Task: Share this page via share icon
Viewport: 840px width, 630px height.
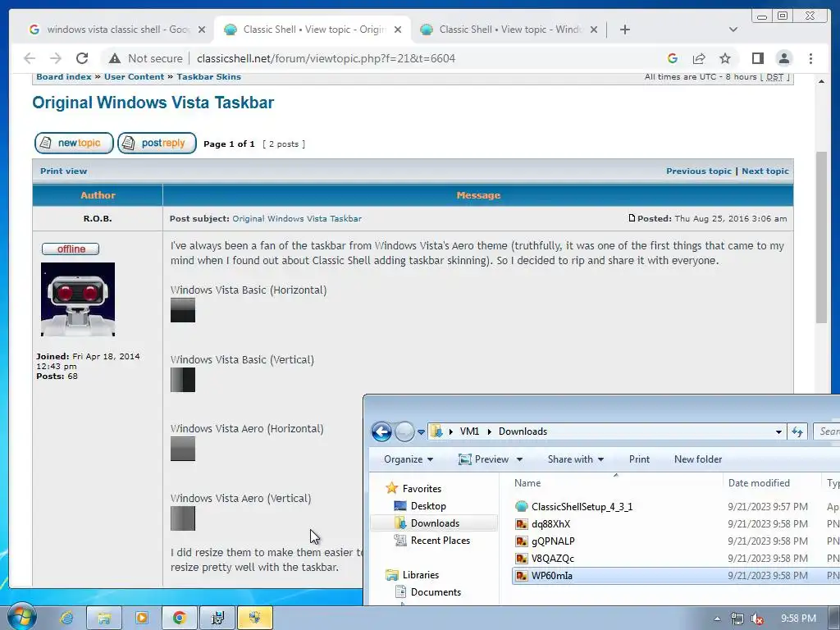Action: tap(699, 58)
